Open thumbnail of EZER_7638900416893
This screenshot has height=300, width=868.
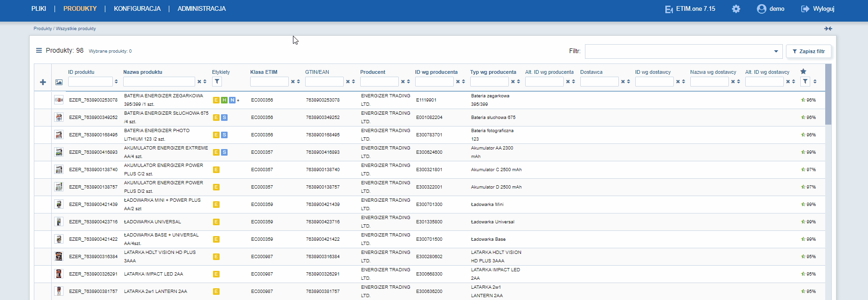pos(59,152)
